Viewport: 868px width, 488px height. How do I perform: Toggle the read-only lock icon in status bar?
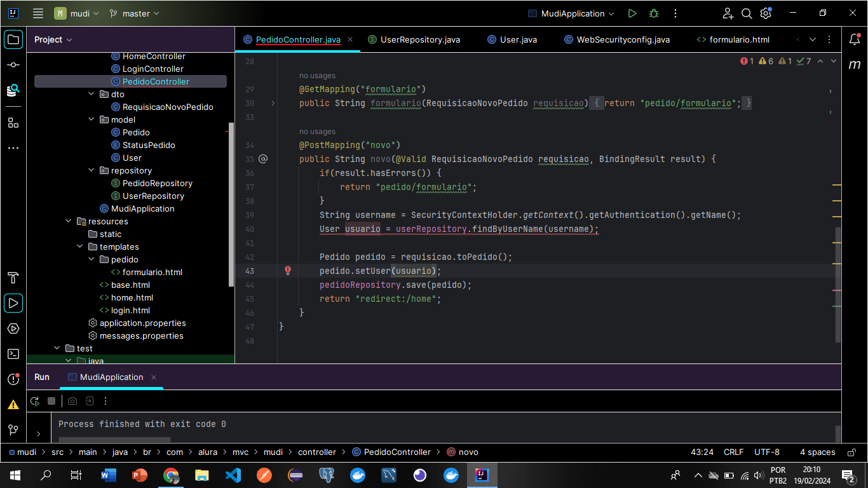pos(851,452)
